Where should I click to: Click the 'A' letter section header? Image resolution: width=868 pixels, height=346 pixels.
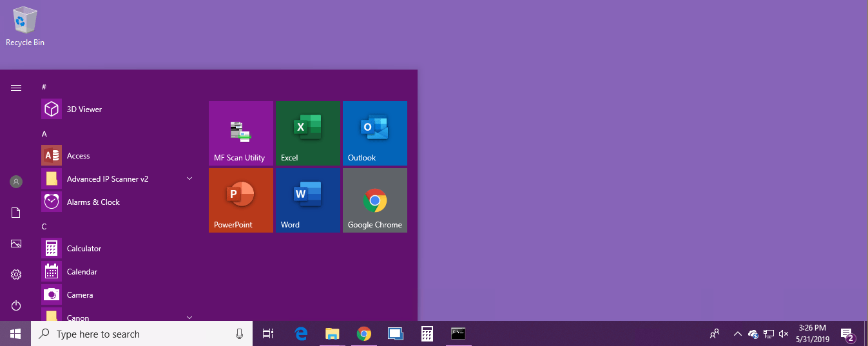(44, 134)
